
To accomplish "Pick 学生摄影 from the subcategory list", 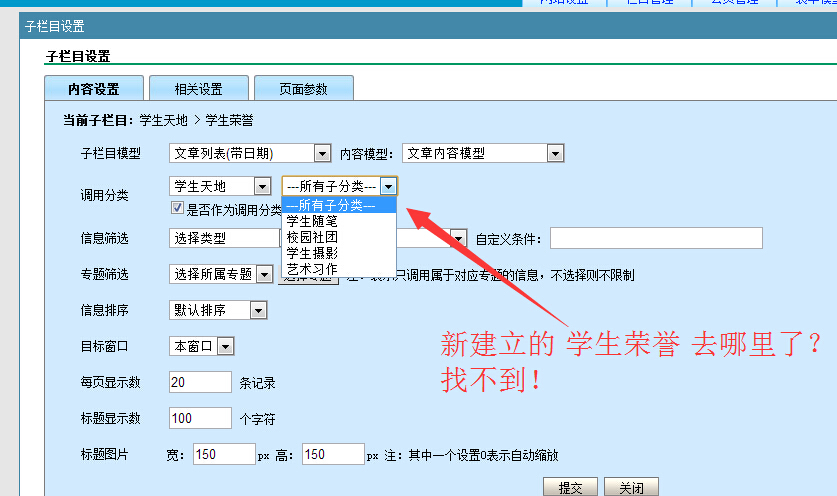I will (312, 253).
